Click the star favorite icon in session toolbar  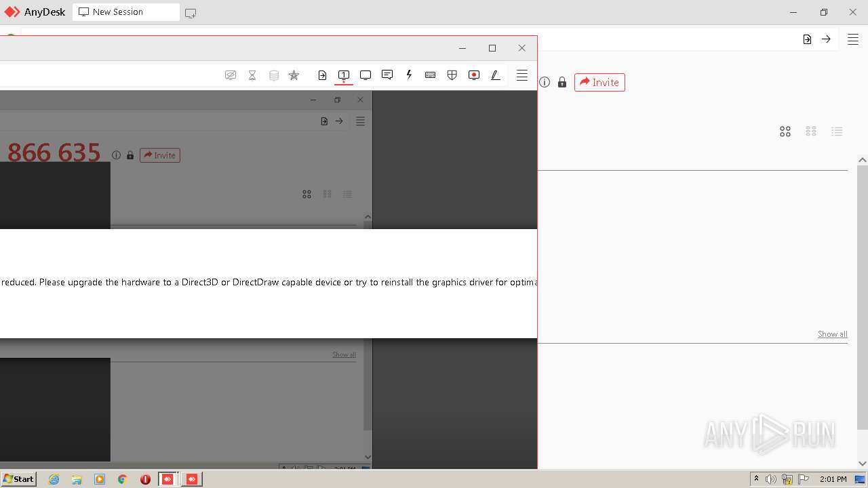coord(294,75)
